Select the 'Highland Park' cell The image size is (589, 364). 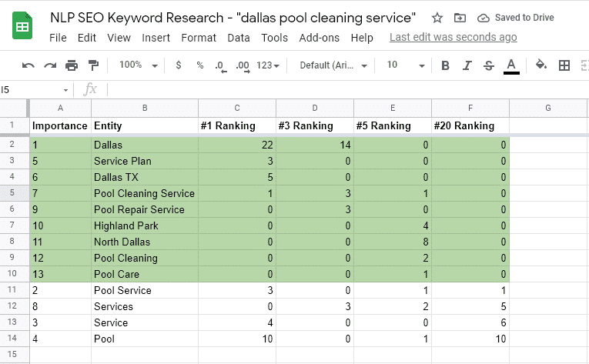click(145, 225)
